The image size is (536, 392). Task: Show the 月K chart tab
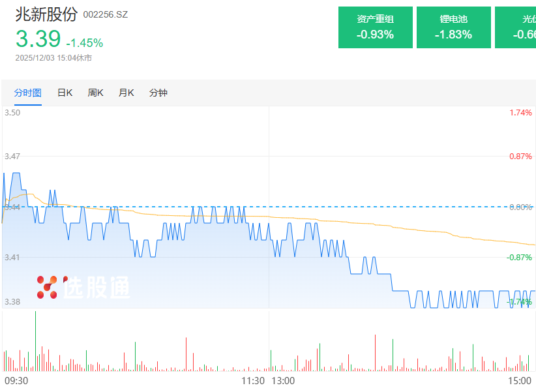click(x=126, y=93)
